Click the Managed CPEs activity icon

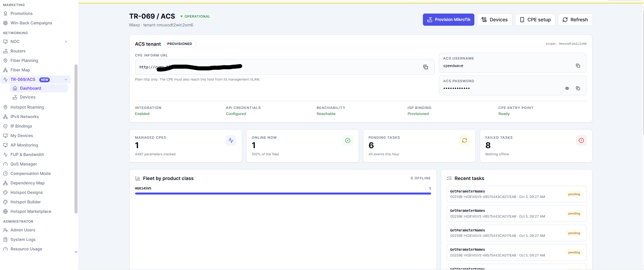click(x=231, y=140)
